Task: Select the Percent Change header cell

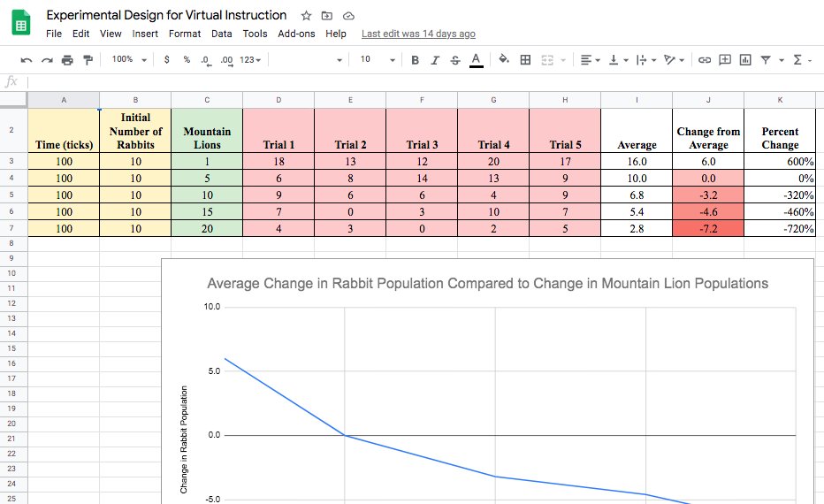Action: click(780, 130)
